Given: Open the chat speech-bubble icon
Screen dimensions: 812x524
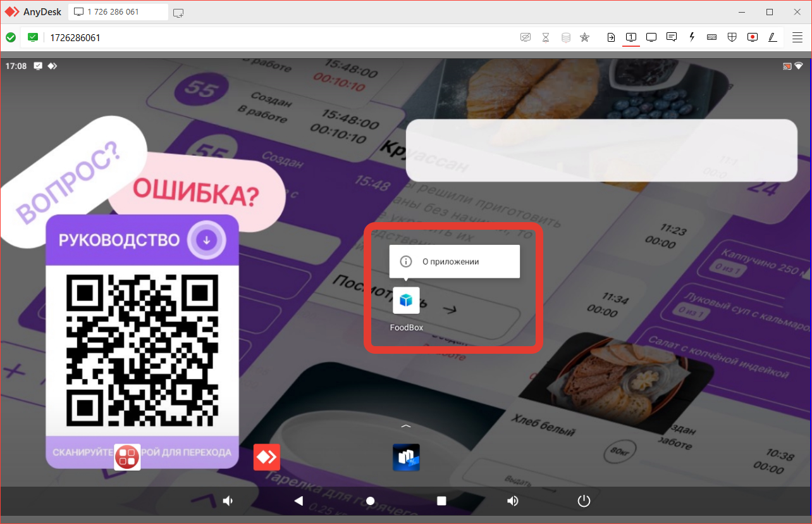Looking at the screenshot, I should point(672,37).
